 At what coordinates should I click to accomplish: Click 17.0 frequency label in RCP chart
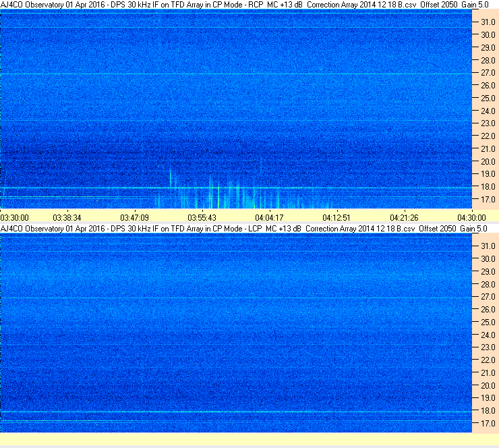pos(488,200)
